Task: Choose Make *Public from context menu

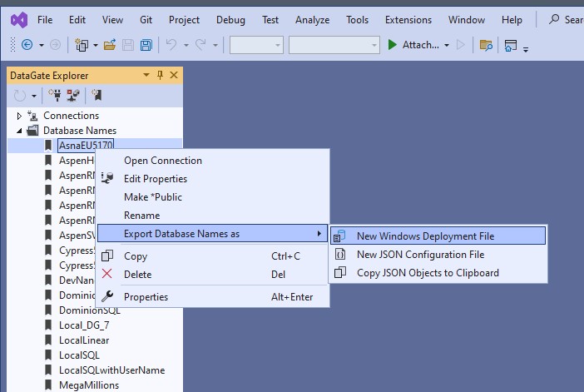Action: [213, 196]
